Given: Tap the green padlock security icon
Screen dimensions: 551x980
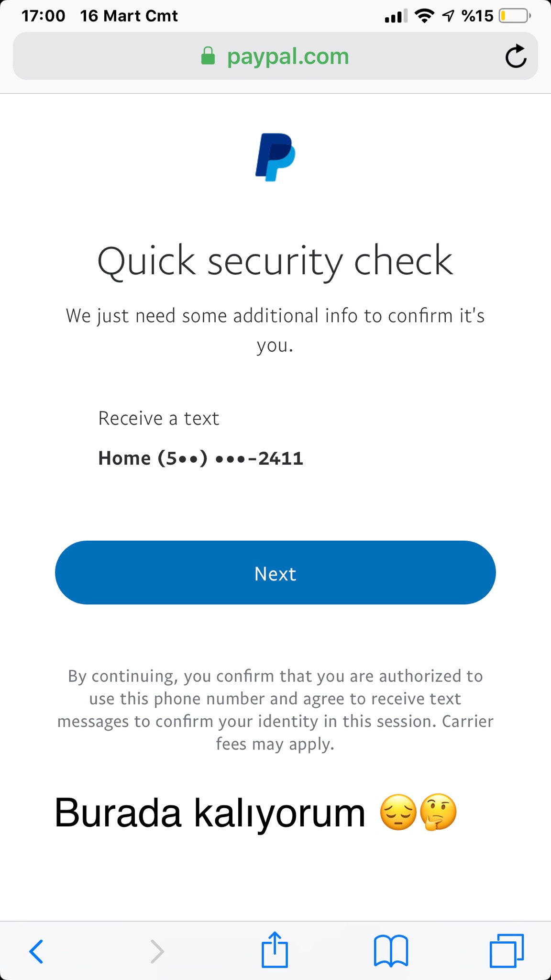Looking at the screenshot, I should coord(208,56).
